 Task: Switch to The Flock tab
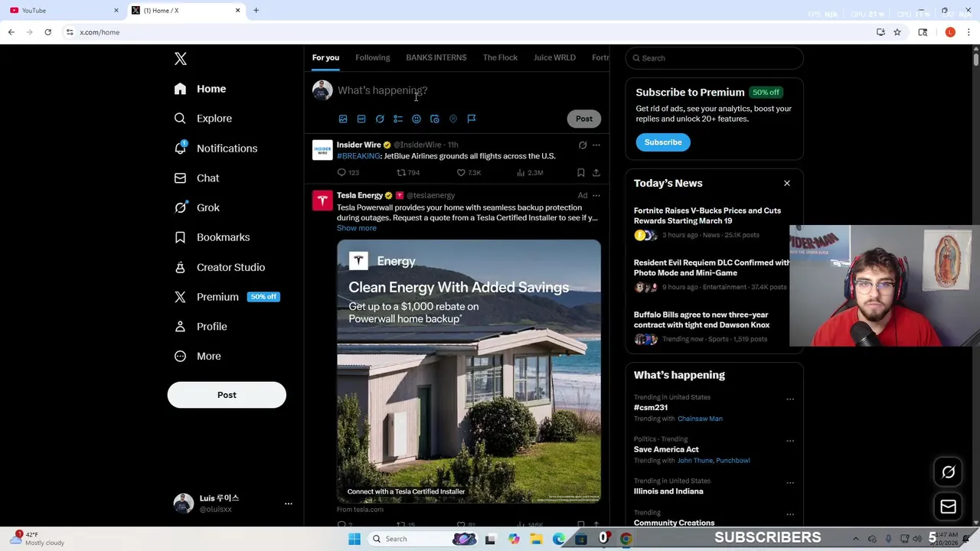[500, 57]
